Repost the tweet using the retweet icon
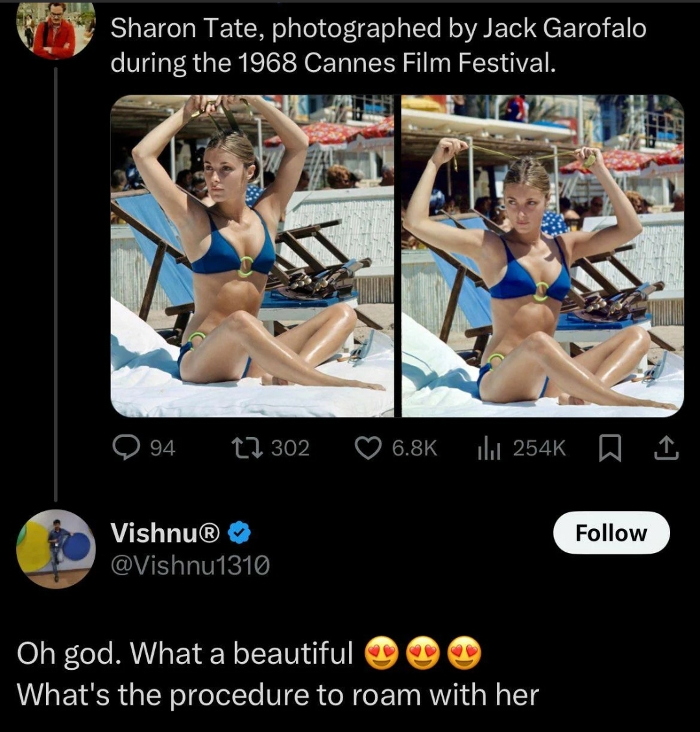Screen dimensions: 700x732 pyautogui.click(x=248, y=448)
